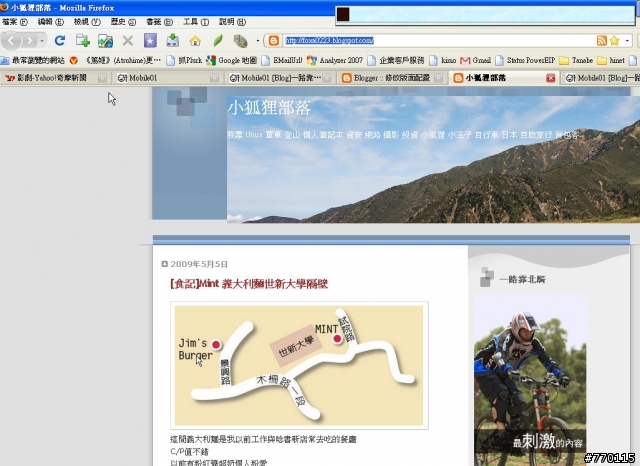Click the IE-tab globe icon in the toolbar
Image resolution: width=640 pixels, height=466 pixels.
(x=105, y=40)
